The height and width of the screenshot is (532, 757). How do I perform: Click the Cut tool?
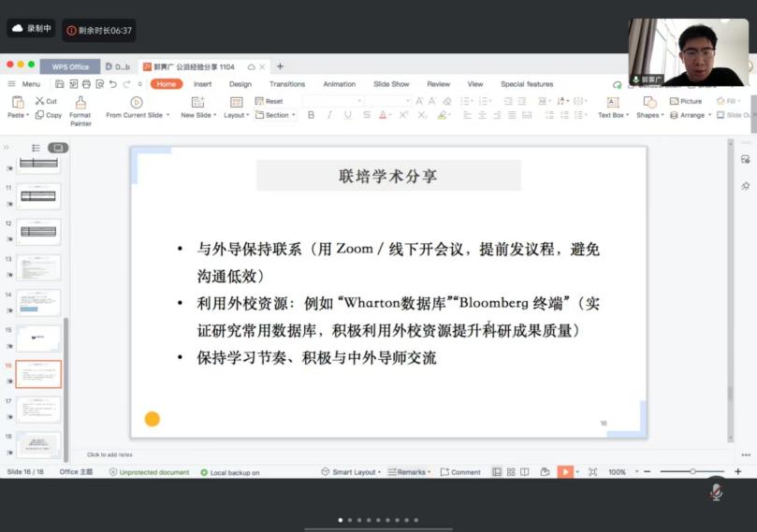46,101
